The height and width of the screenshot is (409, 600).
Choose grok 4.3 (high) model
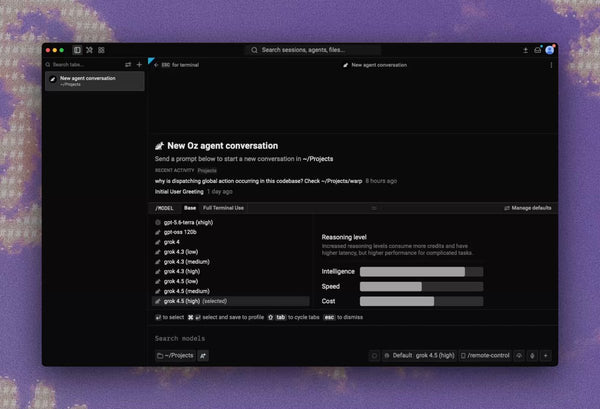click(230, 272)
